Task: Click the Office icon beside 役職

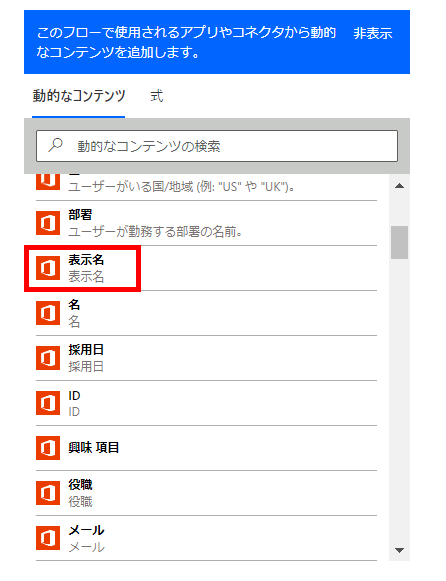Action: pos(48,493)
